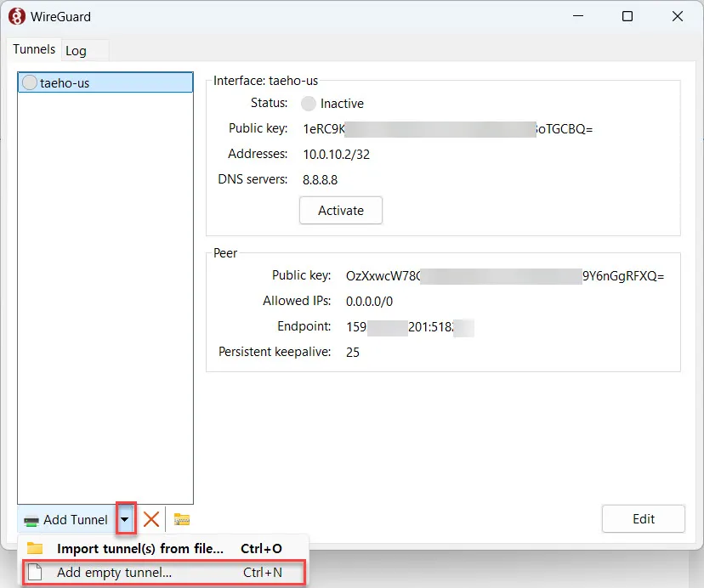Image resolution: width=704 pixels, height=588 pixels.
Task: Click the 8.8.8.8 DNS servers value
Action: pos(320,180)
